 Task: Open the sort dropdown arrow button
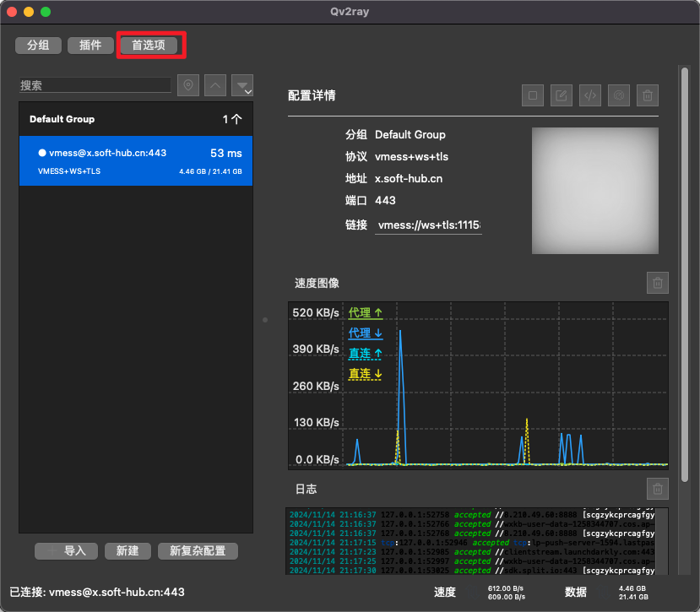[242, 85]
